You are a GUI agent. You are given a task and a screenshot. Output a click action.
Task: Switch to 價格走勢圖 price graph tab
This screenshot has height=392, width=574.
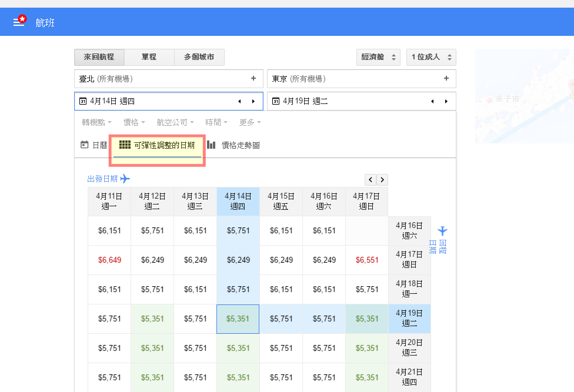tap(233, 145)
